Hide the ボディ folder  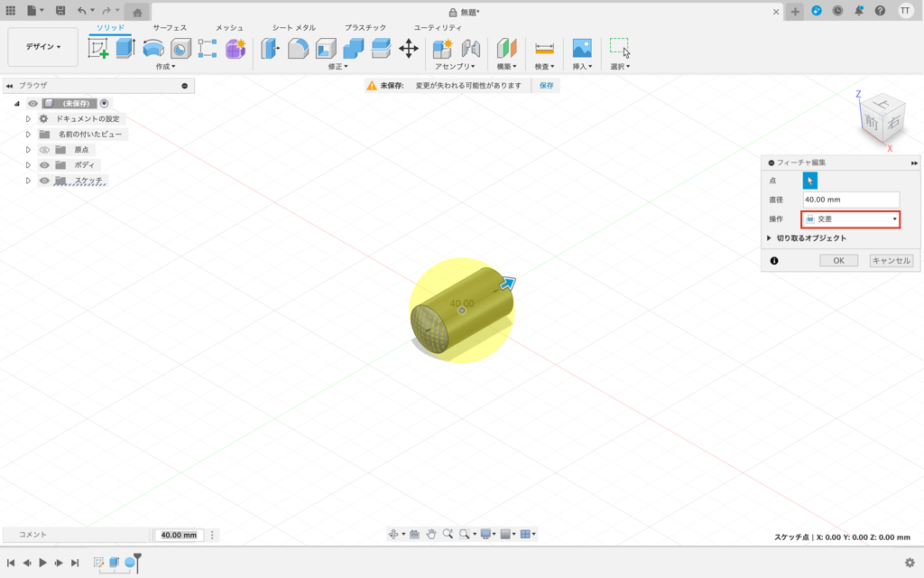(44, 165)
